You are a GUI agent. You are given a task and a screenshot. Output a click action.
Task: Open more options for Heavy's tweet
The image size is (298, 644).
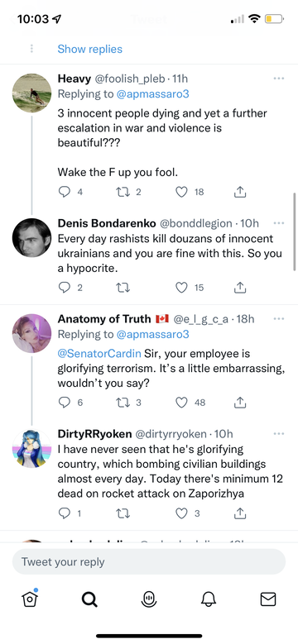279,78
